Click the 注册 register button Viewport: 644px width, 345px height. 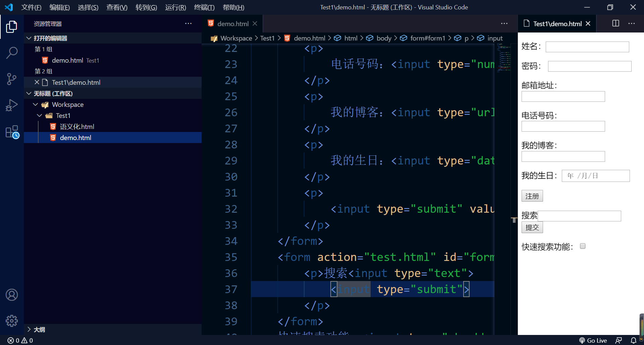532,196
